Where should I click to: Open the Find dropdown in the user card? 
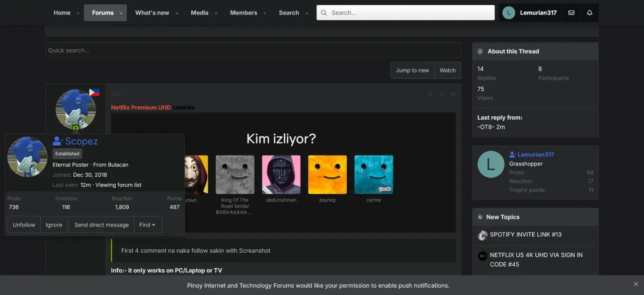(x=148, y=225)
